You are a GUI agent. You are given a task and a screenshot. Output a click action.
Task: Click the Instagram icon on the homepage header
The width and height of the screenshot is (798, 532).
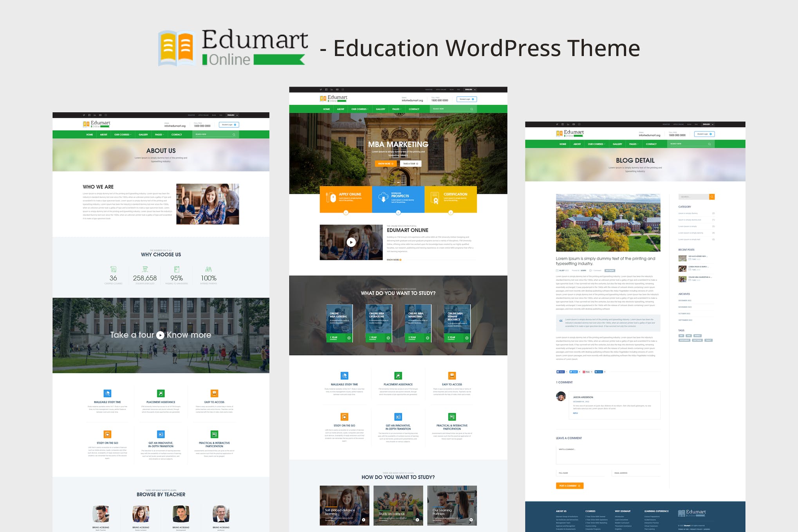click(x=343, y=89)
